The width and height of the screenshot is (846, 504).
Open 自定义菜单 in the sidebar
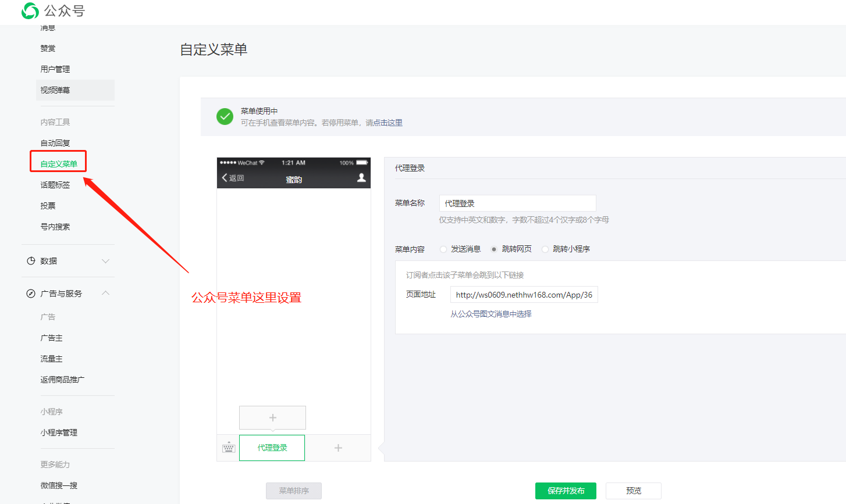[x=59, y=164]
